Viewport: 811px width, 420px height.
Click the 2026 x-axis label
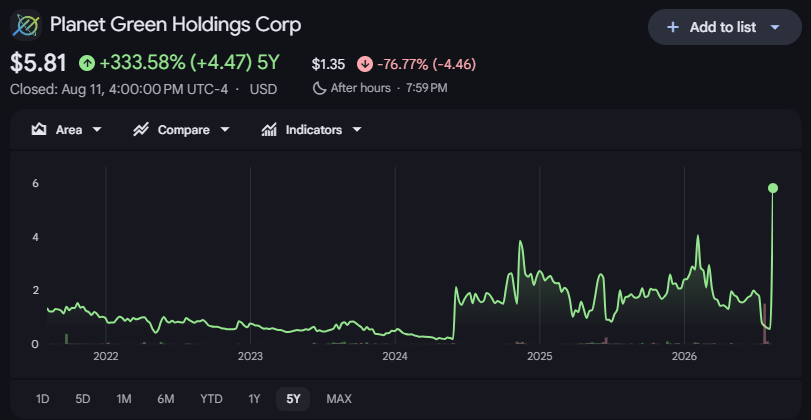[x=684, y=356]
